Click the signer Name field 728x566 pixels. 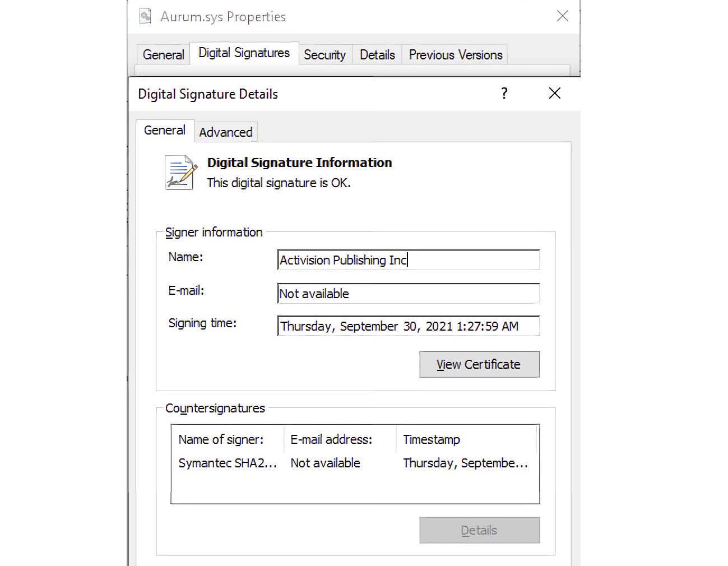[x=409, y=260]
